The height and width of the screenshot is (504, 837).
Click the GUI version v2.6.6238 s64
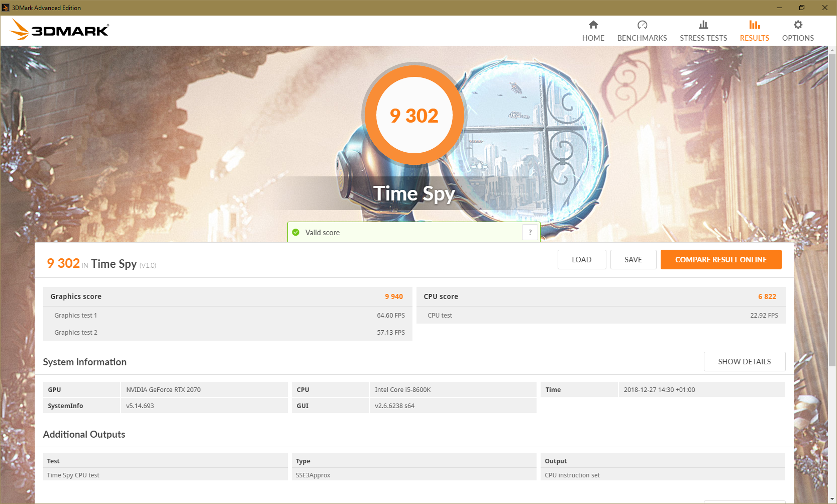tap(395, 406)
